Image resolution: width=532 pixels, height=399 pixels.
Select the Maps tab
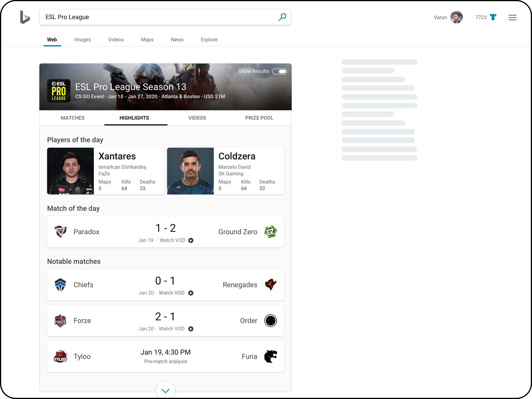147,40
